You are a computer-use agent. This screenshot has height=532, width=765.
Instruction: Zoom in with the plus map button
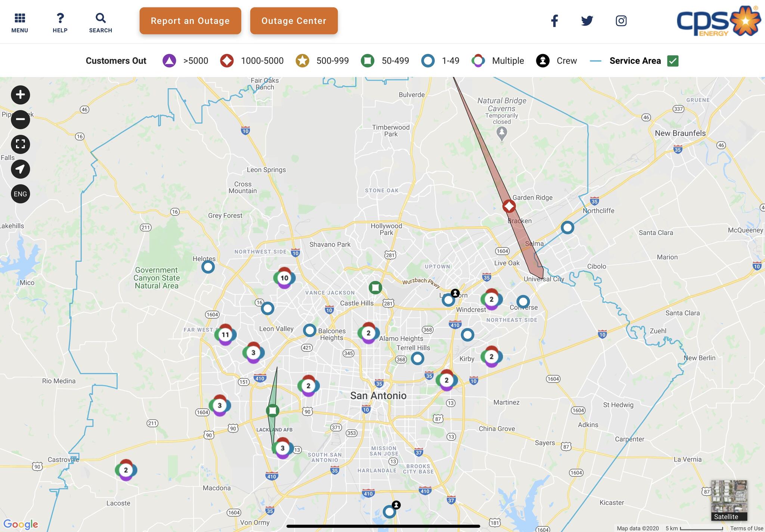pyautogui.click(x=20, y=95)
